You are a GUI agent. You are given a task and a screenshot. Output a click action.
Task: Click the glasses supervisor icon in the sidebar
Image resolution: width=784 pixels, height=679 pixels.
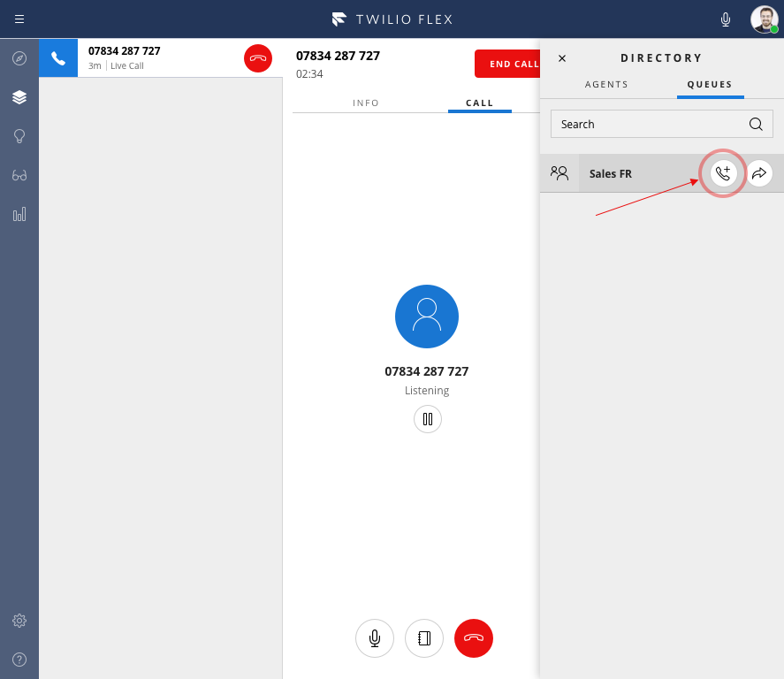pyautogui.click(x=19, y=175)
